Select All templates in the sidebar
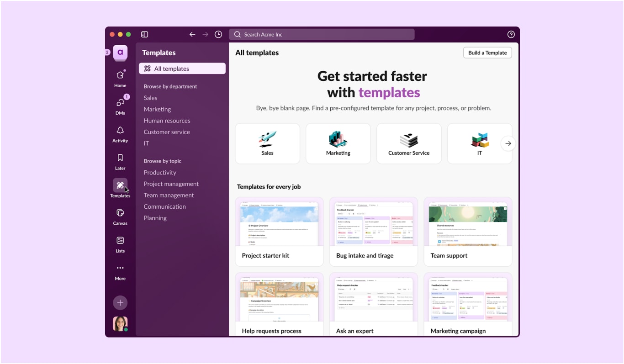This screenshot has height=364, width=624. point(182,69)
